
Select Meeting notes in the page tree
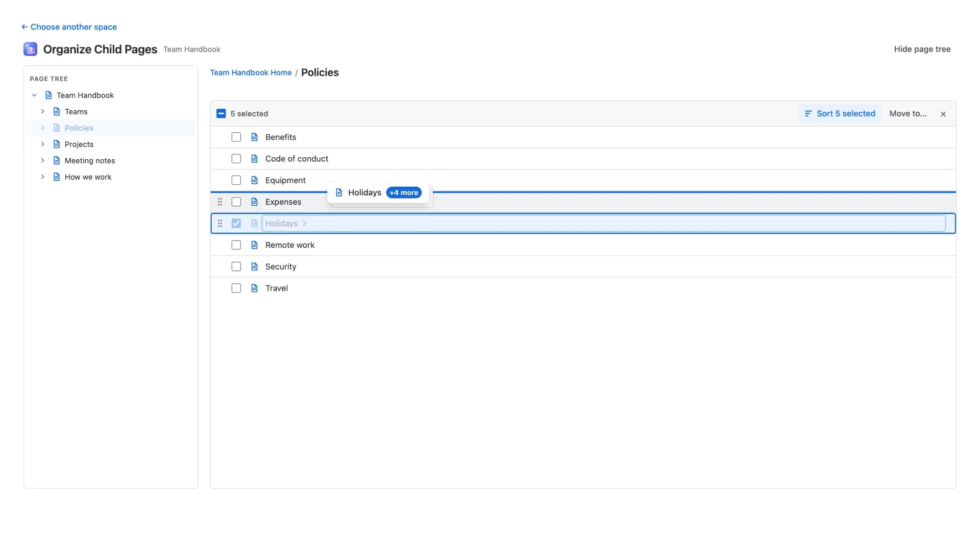(x=90, y=161)
